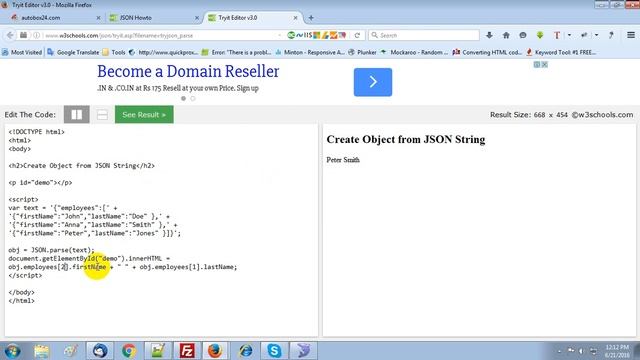
Task: Click the green download-arrow extension icon
Action: tap(540, 36)
